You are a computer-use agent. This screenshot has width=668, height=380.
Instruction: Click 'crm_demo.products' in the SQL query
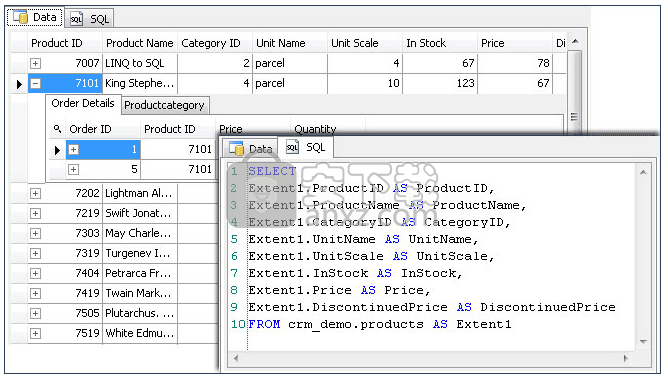pos(356,325)
